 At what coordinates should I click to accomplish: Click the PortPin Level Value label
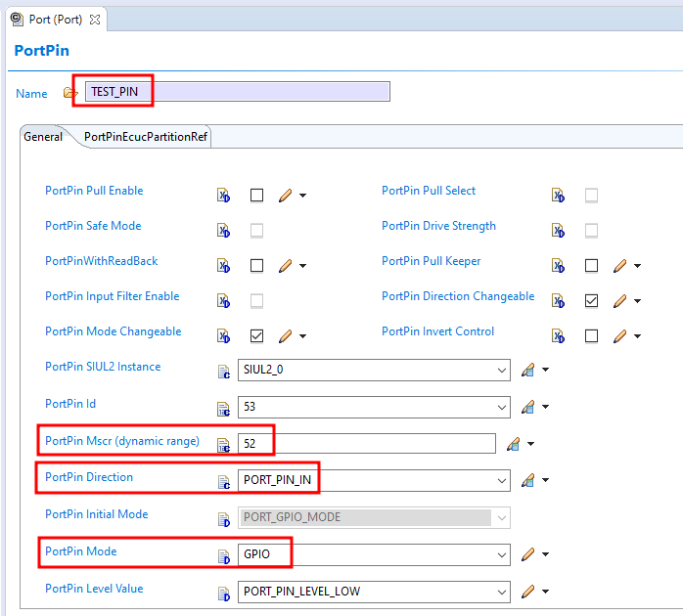94,589
